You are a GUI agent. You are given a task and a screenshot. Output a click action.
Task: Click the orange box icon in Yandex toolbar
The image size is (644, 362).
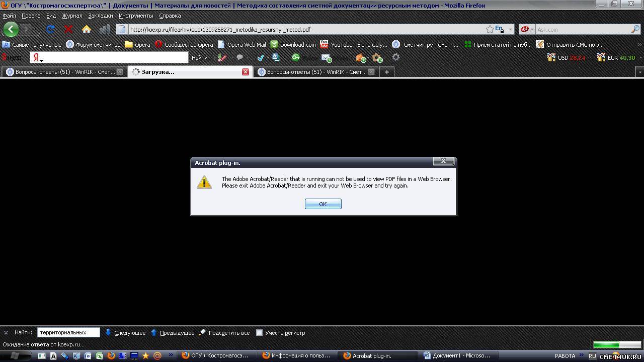coord(361,58)
